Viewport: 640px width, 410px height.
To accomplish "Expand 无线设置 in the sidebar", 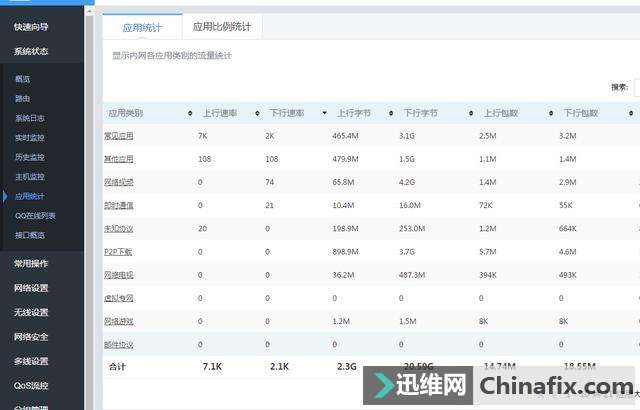I will coord(31,312).
